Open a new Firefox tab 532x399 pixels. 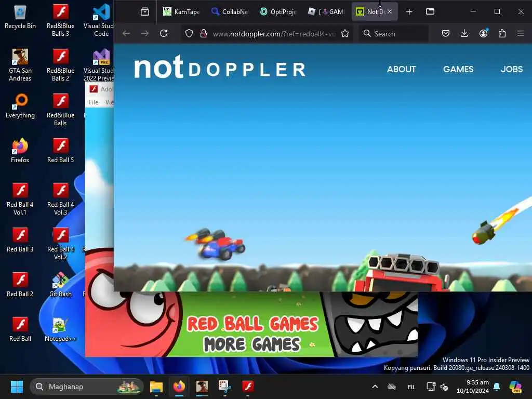[x=409, y=11]
